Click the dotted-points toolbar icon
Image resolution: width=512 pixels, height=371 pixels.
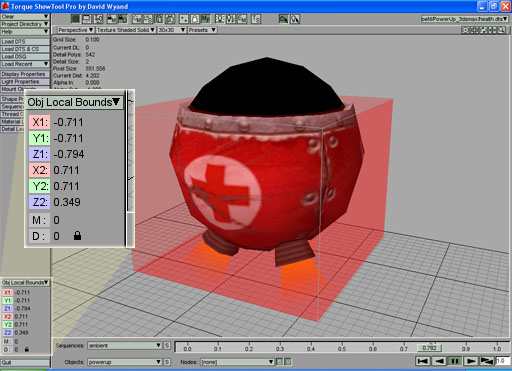tap(184, 19)
